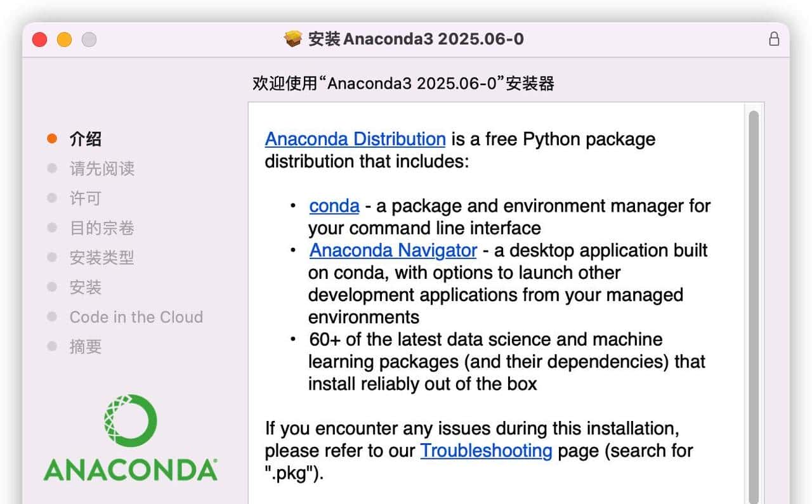The image size is (812, 504).
Task: Click the bullet icon next to 摘要
Action: (x=51, y=347)
